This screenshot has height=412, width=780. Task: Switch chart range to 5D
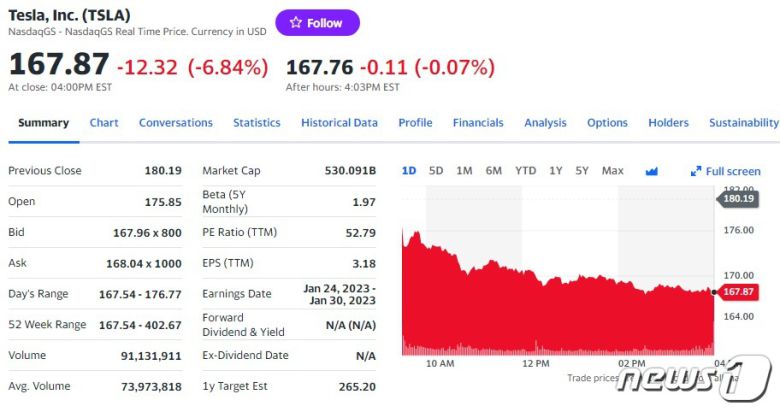pyautogui.click(x=436, y=171)
